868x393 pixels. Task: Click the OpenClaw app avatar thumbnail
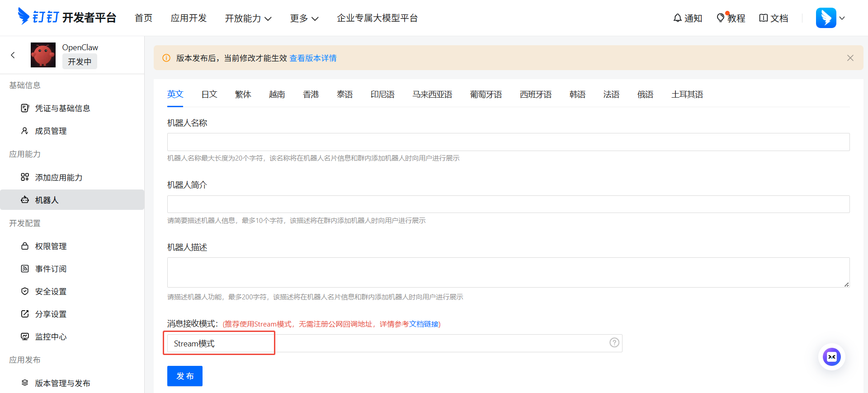tap(43, 55)
